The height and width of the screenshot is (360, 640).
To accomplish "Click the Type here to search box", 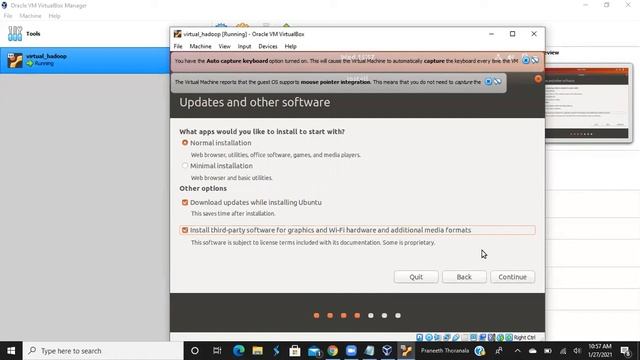I will click(103, 351).
